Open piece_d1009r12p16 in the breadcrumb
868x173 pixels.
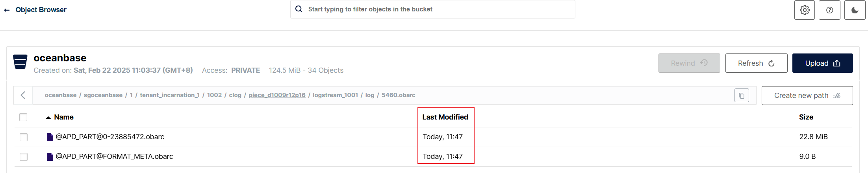tap(277, 95)
